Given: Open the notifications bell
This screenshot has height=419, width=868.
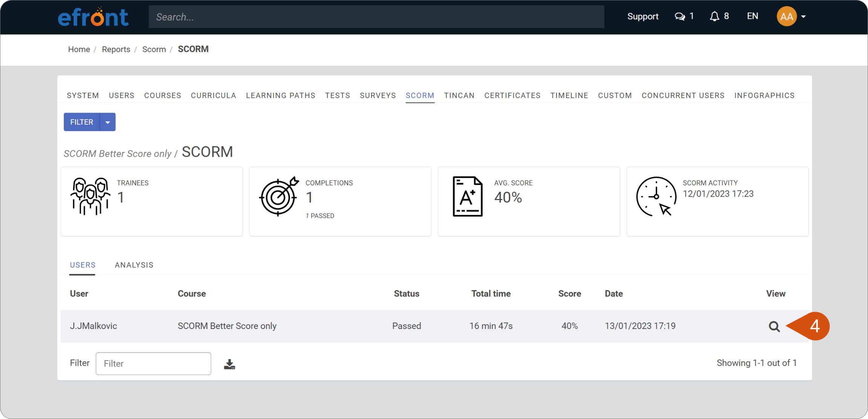Looking at the screenshot, I should click(714, 16).
